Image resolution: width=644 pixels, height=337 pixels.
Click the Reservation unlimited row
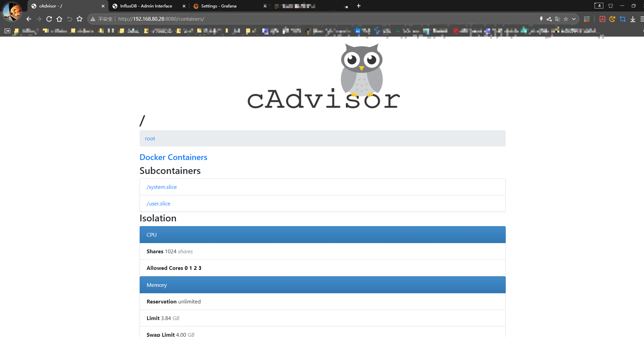tap(323, 301)
